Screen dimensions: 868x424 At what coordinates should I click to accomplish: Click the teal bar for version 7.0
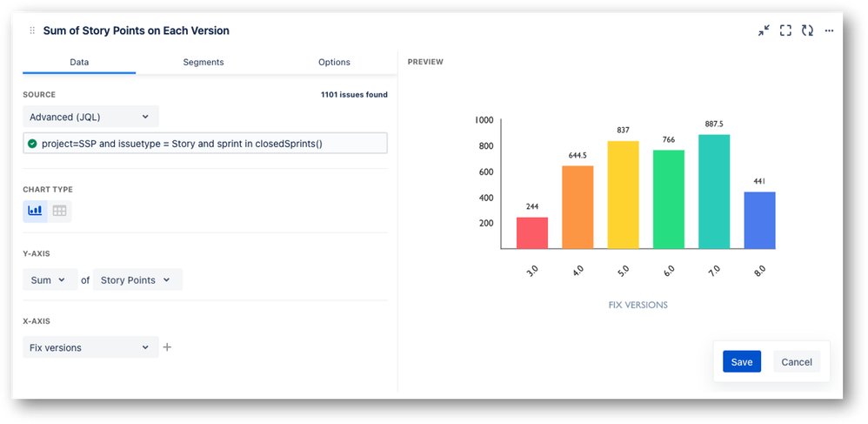pos(714,192)
